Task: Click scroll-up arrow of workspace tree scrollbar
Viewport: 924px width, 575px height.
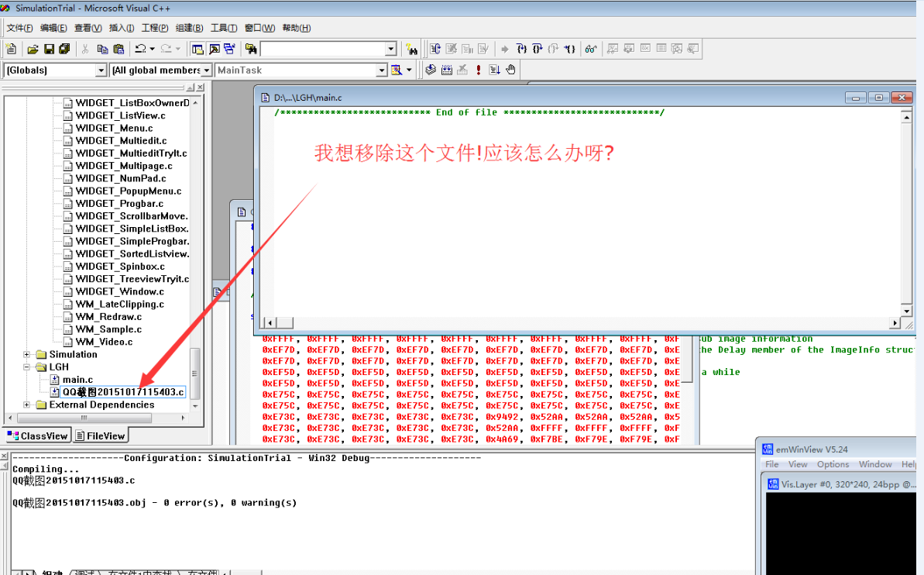Action: [195, 102]
